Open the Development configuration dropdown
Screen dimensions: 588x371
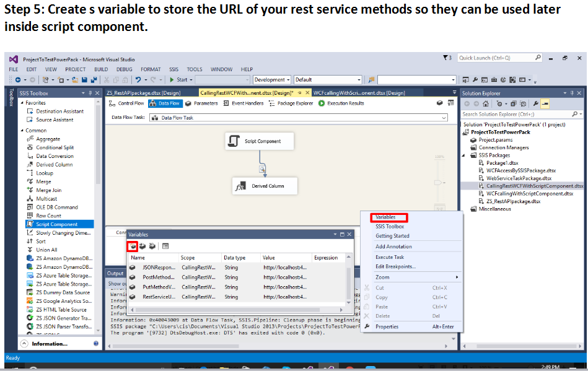pyautogui.click(x=288, y=80)
